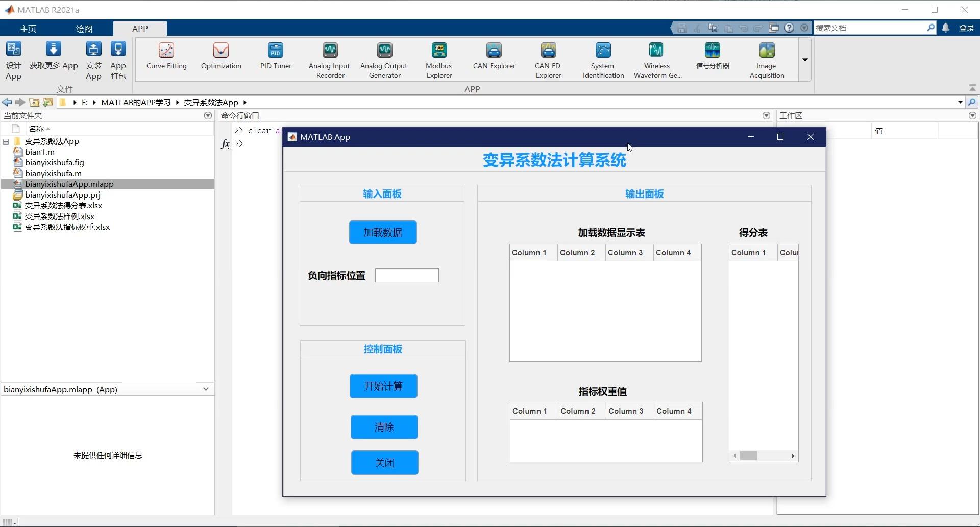Open the help question-mark icon
Screen dimensions: 980x527
coord(789,28)
